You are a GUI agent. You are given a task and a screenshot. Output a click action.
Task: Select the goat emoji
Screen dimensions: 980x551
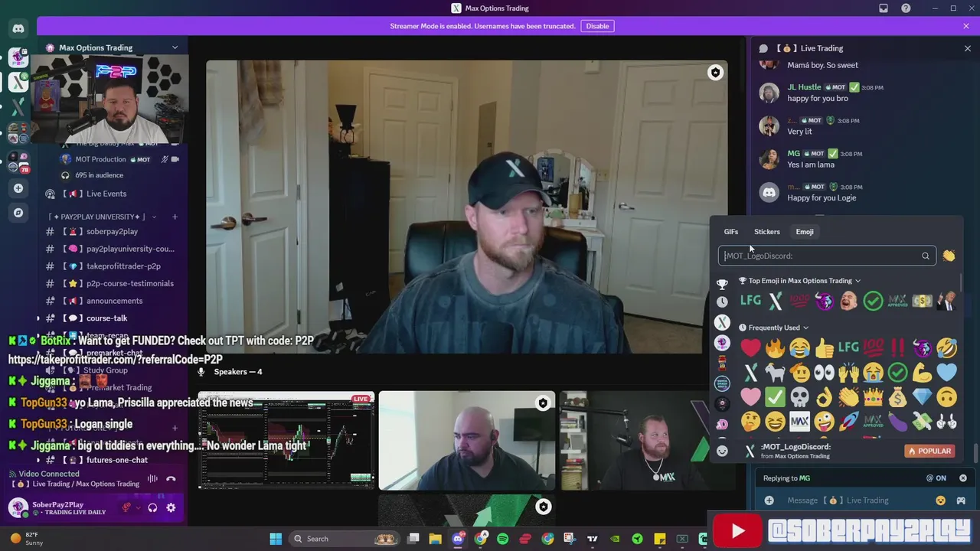pos(775,373)
